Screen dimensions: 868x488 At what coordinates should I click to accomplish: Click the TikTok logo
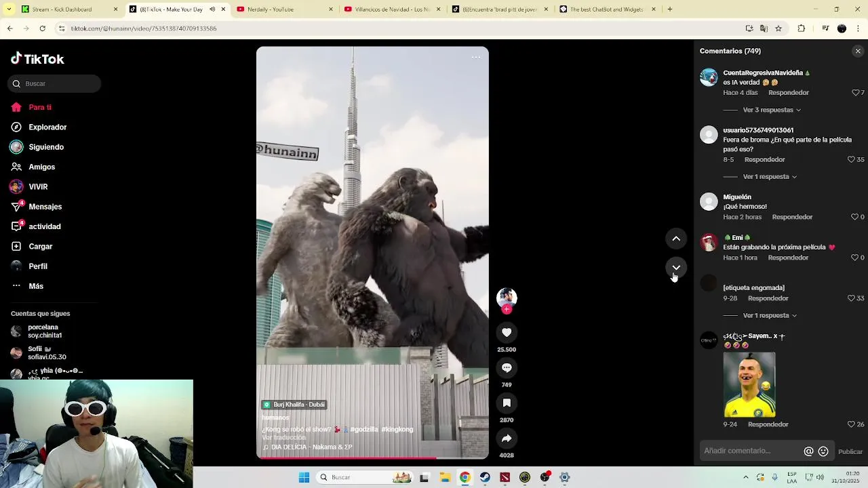tap(37, 59)
